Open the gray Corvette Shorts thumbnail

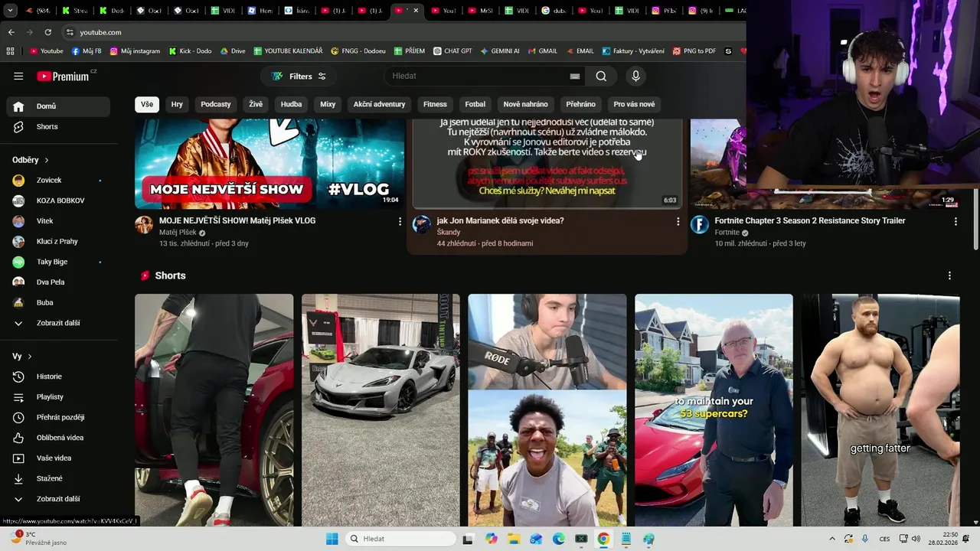point(381,410)
